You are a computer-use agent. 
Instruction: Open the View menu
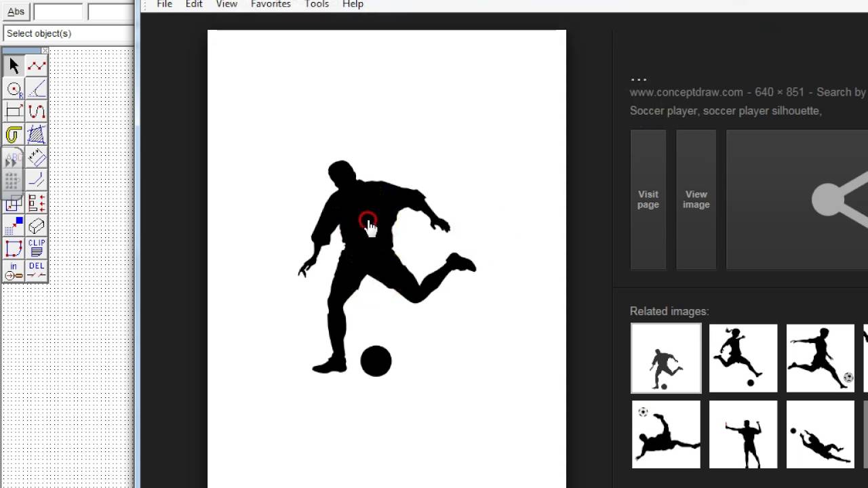pyautogui.click(x=226, y=4)
